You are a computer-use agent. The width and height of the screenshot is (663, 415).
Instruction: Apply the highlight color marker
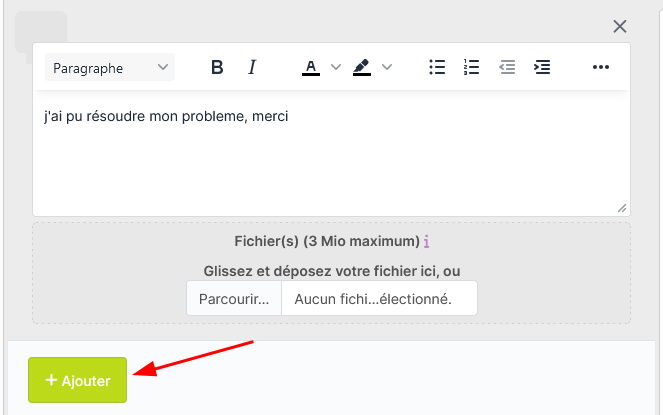coord(362,67)
